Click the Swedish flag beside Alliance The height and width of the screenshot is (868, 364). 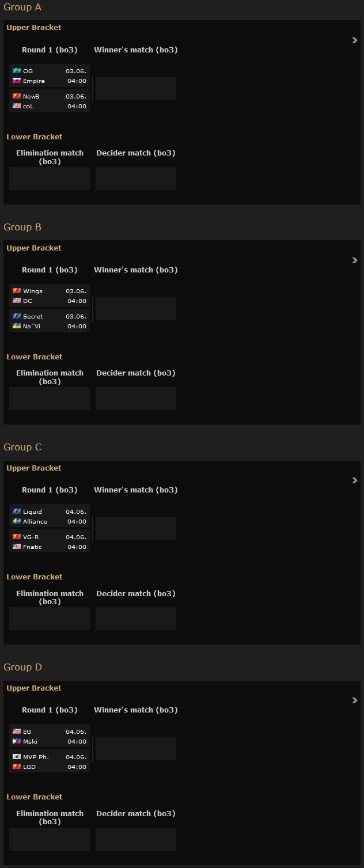pos(17,521)
